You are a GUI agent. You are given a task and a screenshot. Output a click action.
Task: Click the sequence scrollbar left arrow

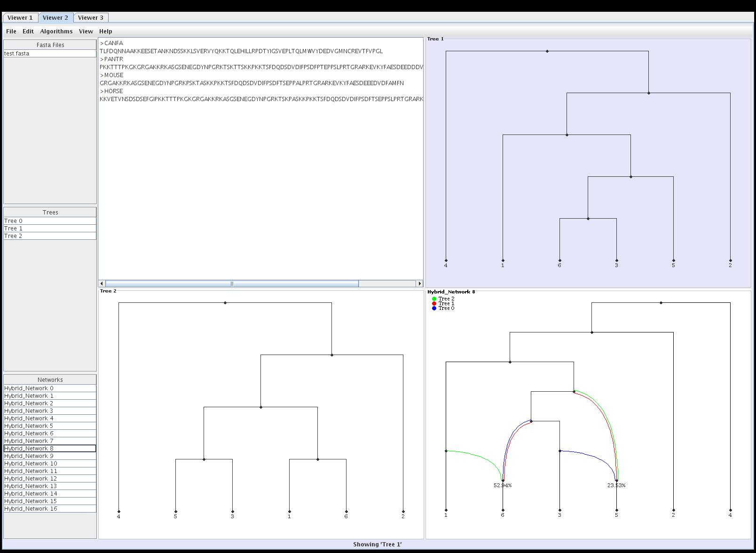[x=102, y=284]
